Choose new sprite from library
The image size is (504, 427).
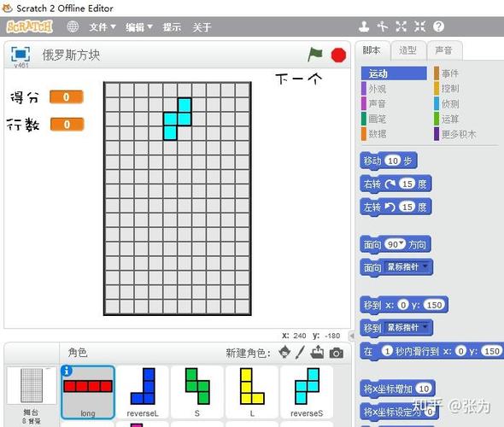[x=284, y=353]
